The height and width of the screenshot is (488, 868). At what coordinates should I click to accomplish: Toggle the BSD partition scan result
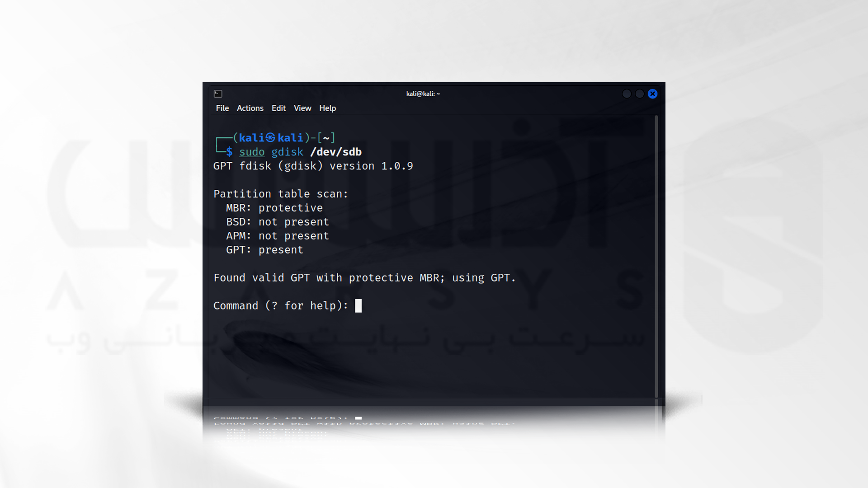point(277,222)
